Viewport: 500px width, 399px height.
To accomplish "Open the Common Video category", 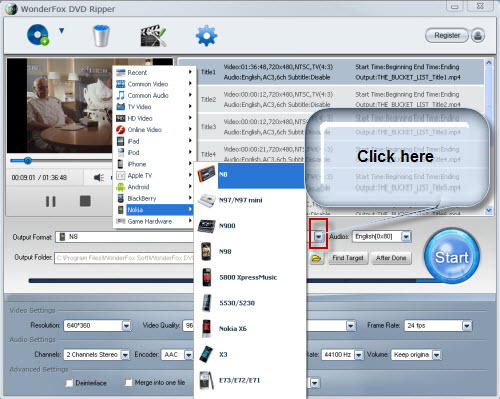I will (154, 84).
